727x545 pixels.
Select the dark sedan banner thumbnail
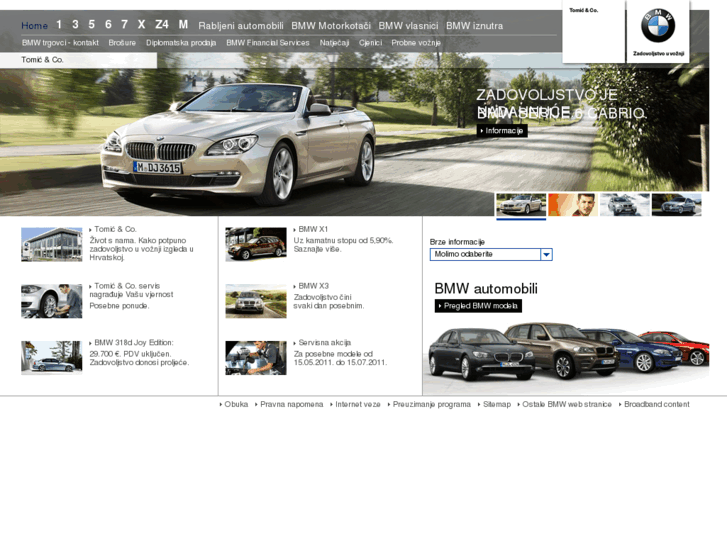click(677, 205)
